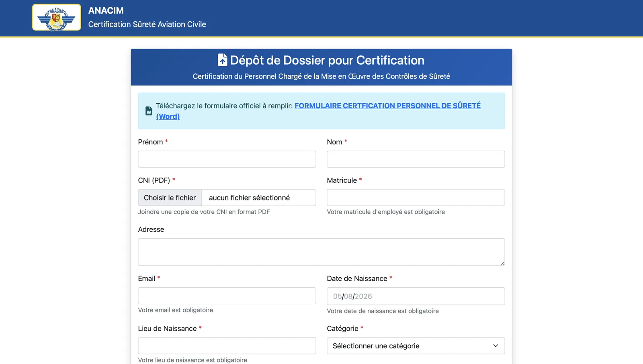Click the Lieu de Naissance input field
Screen dimensions: 643x364
pyautogui.click(x=227, y=346)
